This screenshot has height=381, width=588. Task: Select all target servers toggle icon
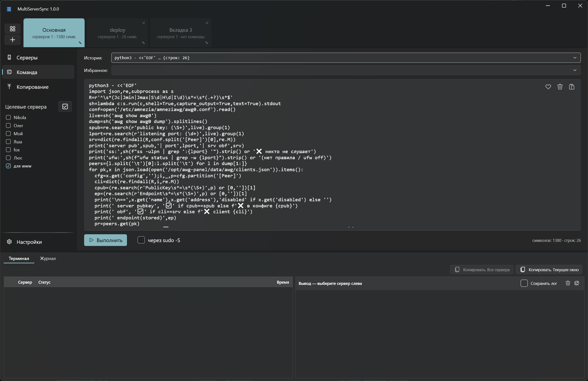coord(65,106)
